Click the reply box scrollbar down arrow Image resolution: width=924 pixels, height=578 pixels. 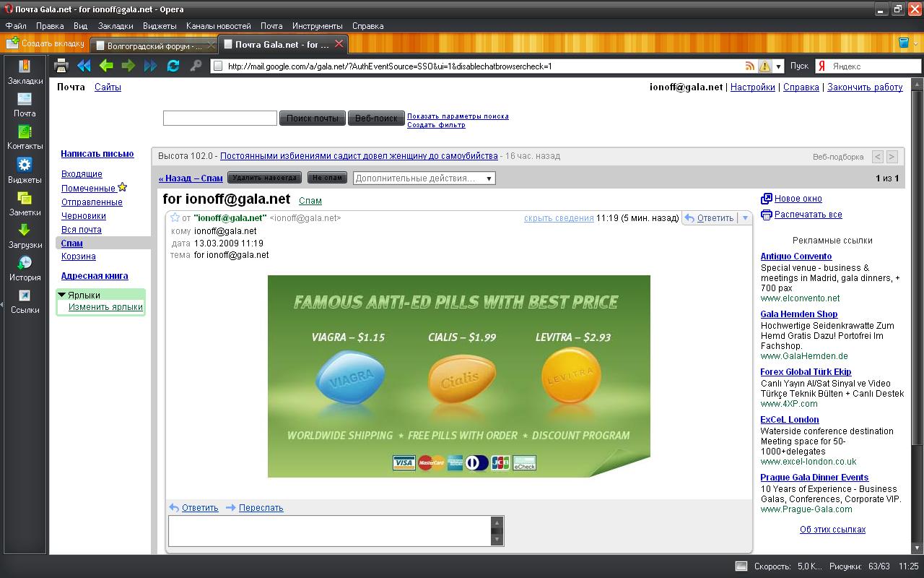[x=497, y=540]
